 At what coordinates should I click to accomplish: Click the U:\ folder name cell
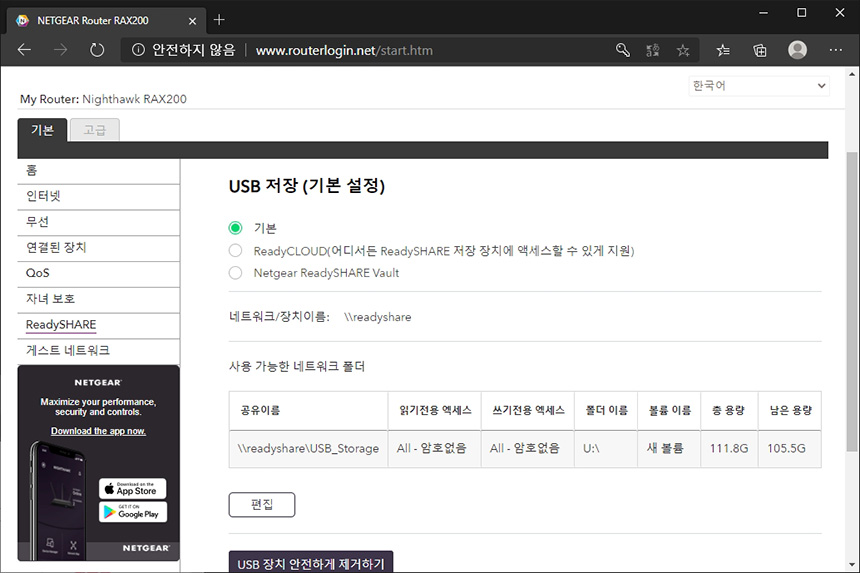606,449
